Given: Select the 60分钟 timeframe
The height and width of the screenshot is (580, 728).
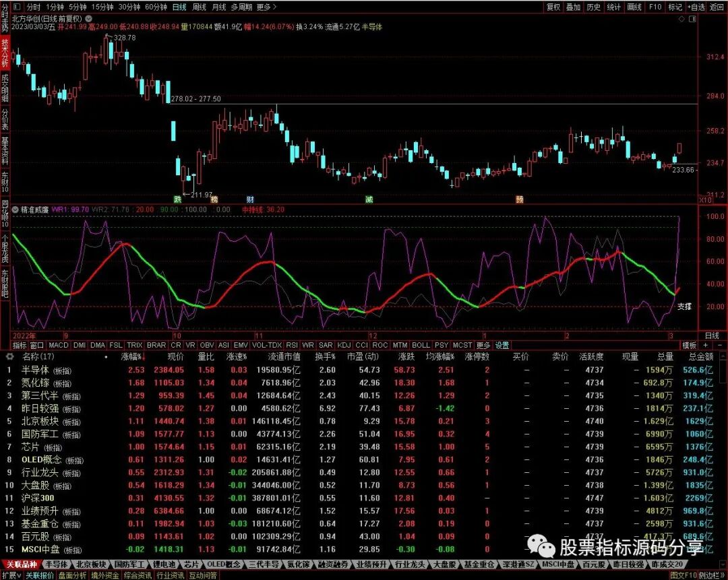Looking at the screenshot, I should 156,7.
